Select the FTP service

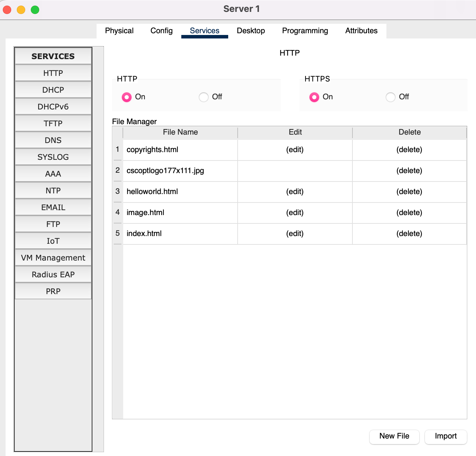pyautogui.click(x=53, y=224)
